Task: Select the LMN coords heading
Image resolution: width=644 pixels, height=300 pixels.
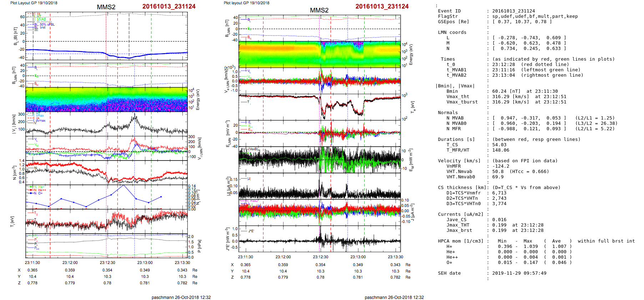Action: pyautogui.click(x=452, y=32)
